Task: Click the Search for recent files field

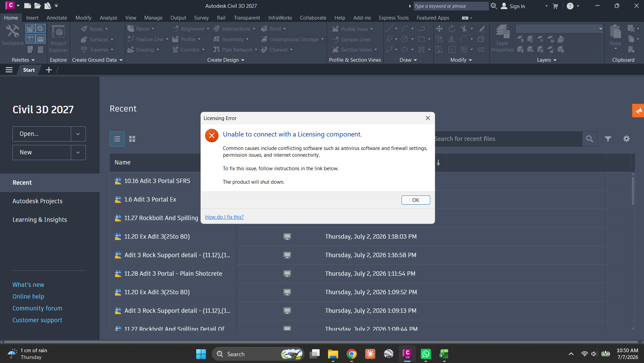Action: click(x=508, y=139)
